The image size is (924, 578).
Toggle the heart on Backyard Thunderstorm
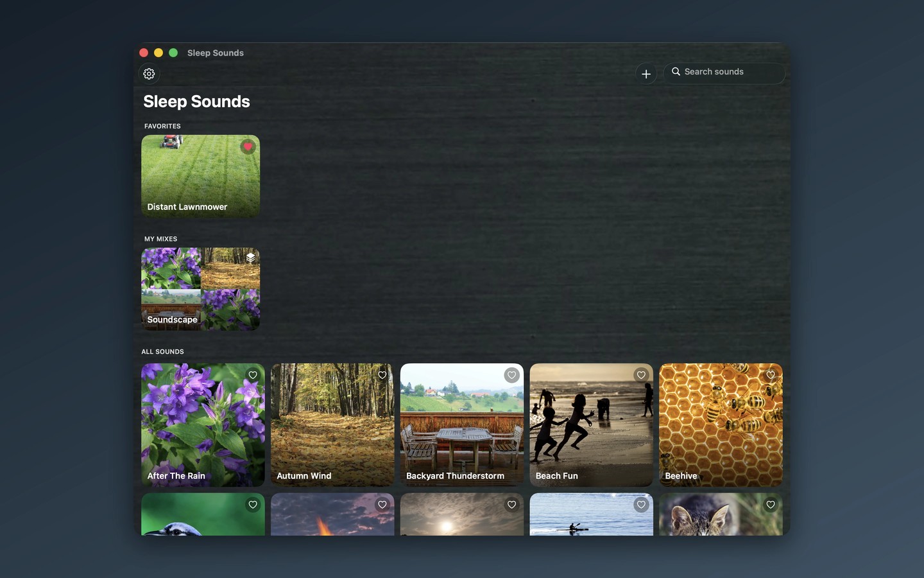(x=511, y=375)
